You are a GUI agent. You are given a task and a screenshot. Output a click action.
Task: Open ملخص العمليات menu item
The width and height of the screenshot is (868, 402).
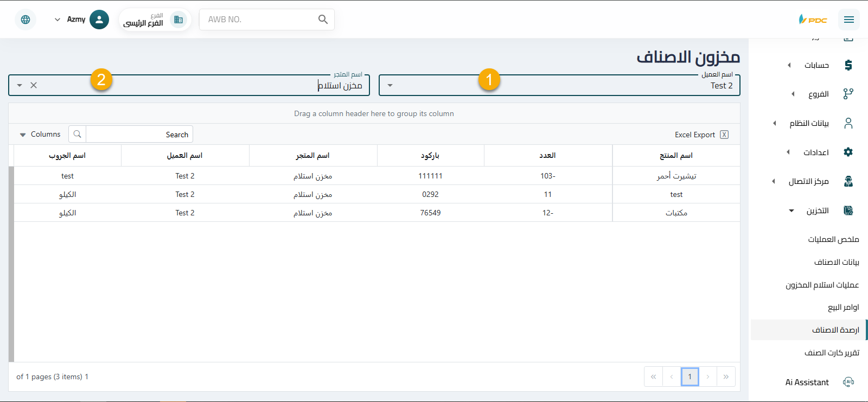833,239
